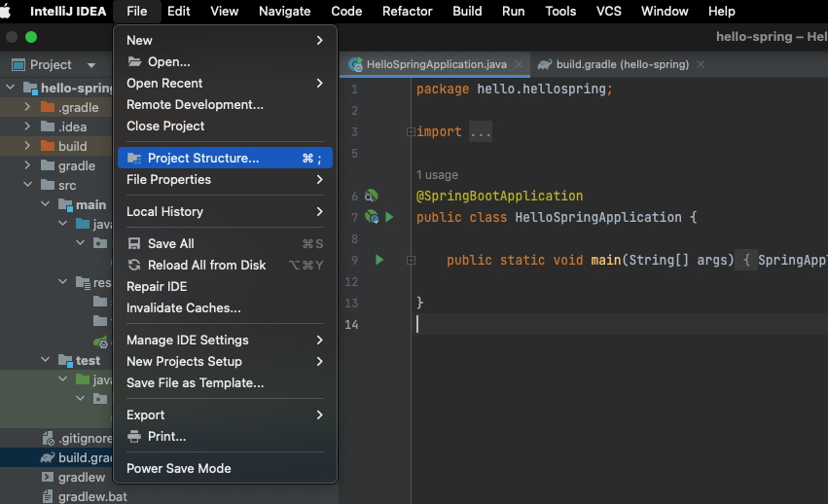Open the Edit menu
Viewport: 828px width, 504px height.
[x=178, y=11]
